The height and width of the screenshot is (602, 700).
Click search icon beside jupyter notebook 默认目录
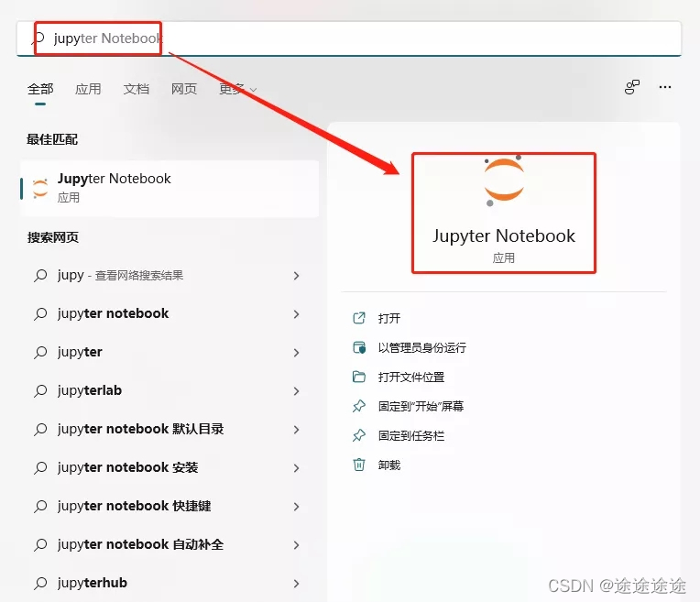click(40, 429)
